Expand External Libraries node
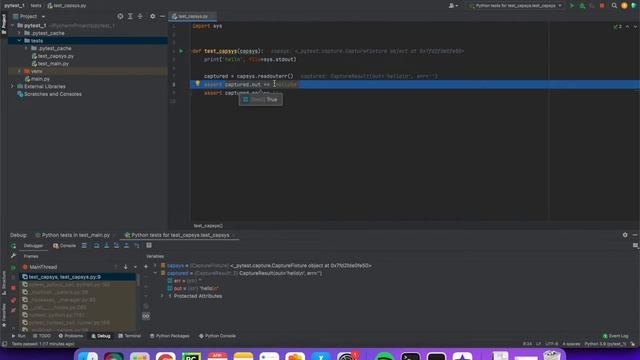This screenshot has height=360, width=640. pos(12,87)
